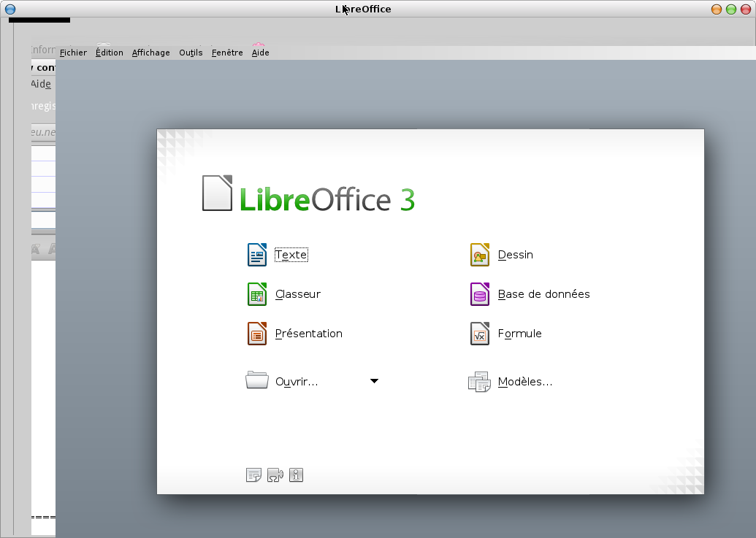This screenshot has width=756, height=538.
Task: Open the Édition menu
Action: (x=110, y=53)
